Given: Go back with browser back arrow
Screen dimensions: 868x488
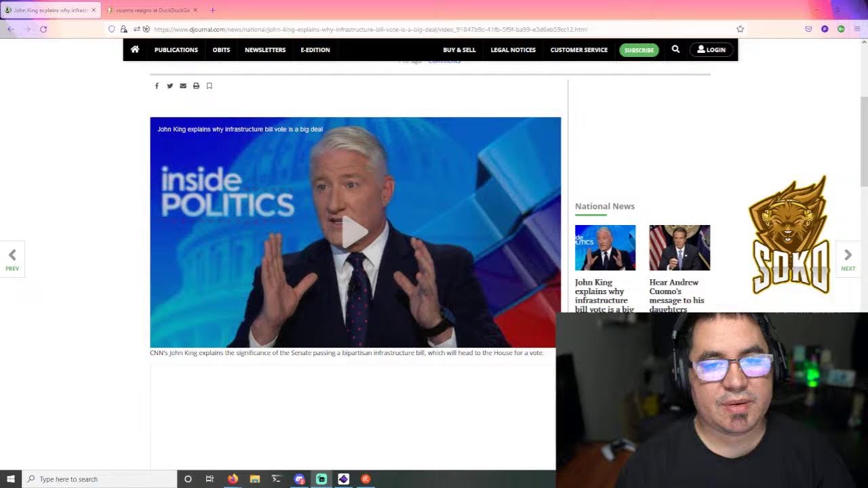Looking at the screenshot, I should click(11, 29).
